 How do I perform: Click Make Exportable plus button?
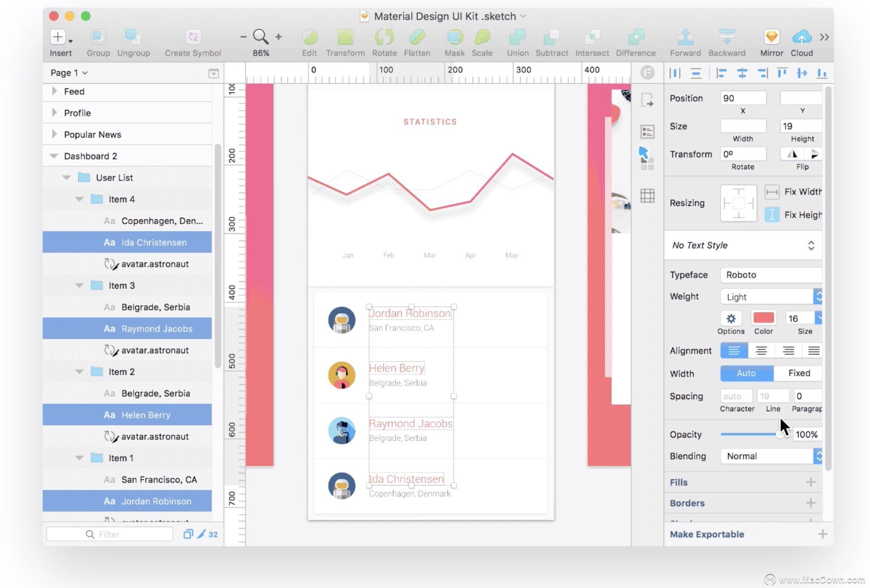(823, 534)
